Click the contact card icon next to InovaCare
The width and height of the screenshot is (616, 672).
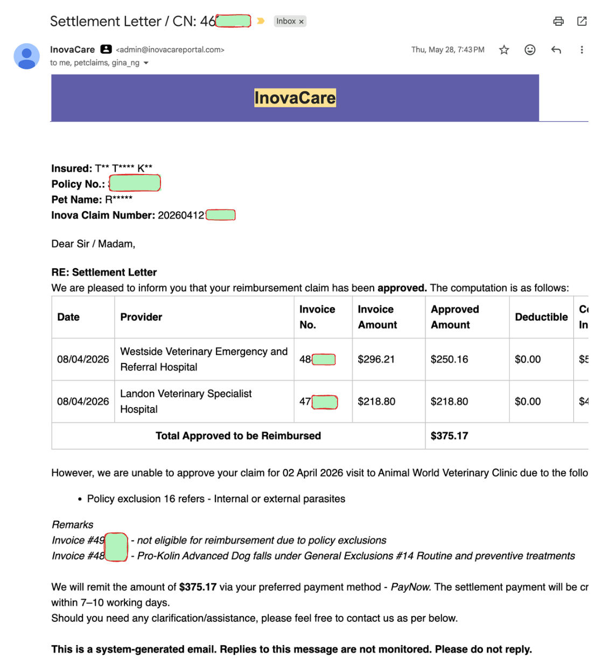tap(106, 49)
